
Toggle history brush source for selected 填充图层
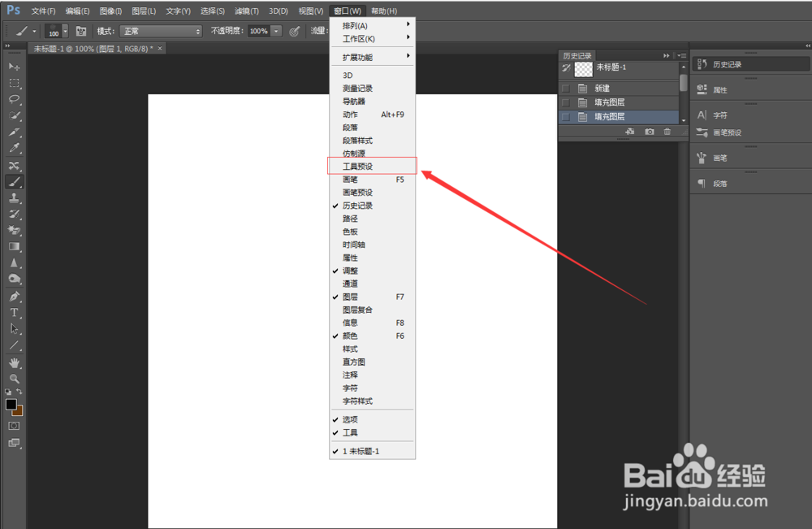pyautogui.click(x=566, y=117)
